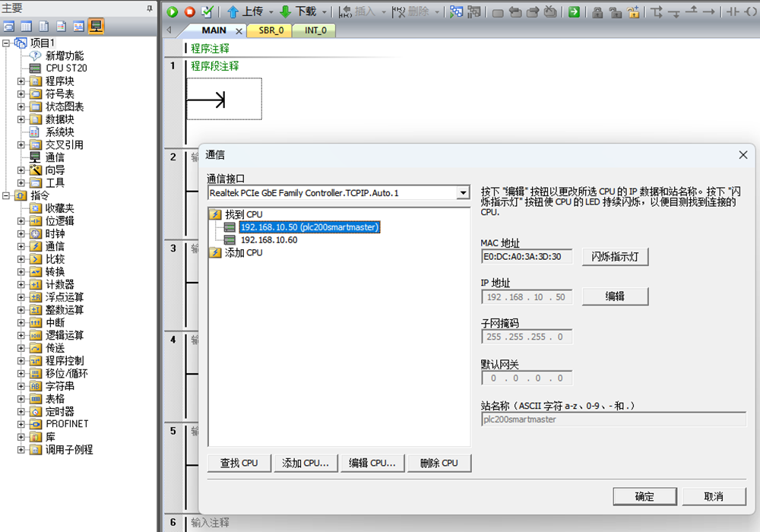This screenshot has width=760, height=532.
Task: Click the 站名称 input field
Action: pos(613,420)
